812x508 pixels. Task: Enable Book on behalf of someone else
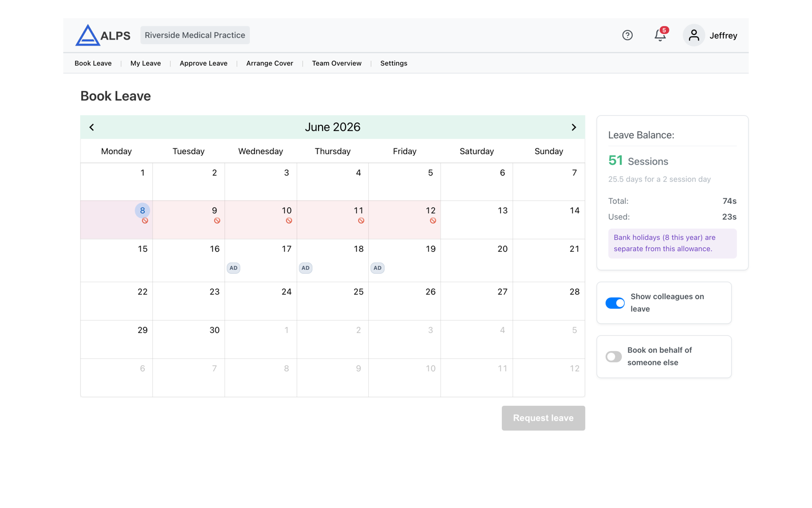(x=614, y=357)
